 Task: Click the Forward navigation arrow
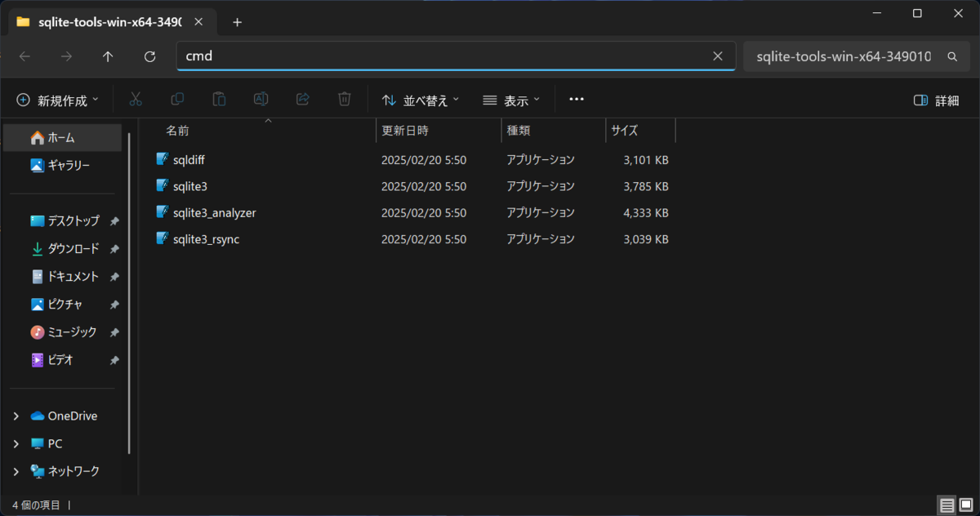[66, 56]
